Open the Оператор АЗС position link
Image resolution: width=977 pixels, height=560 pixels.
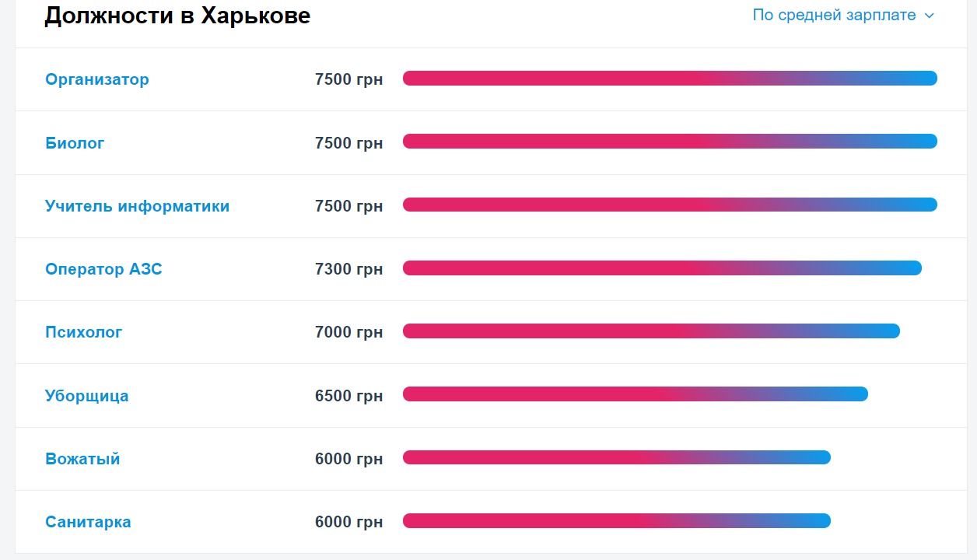(x=103, y=268)
